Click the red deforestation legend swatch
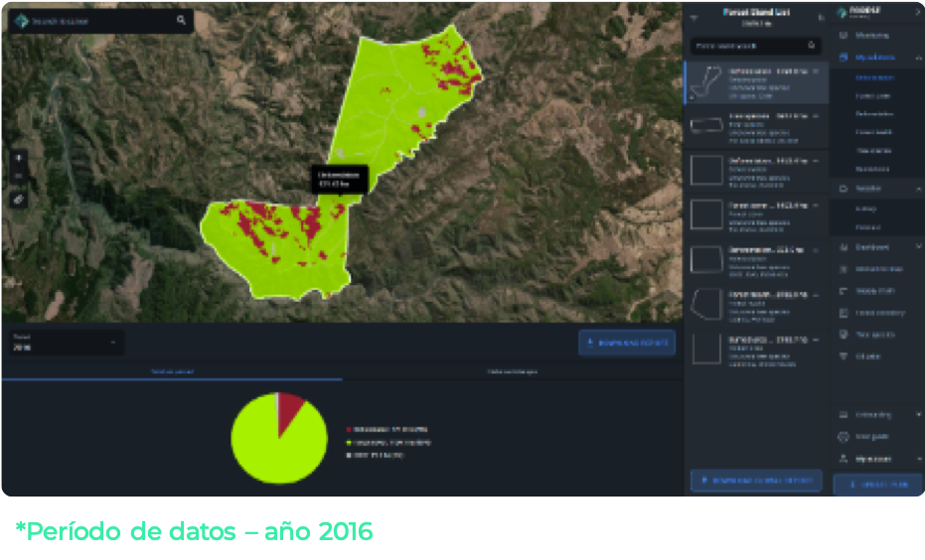Image resolution: width=925 pixels, height=560 pixels. [x=349, y=429]
